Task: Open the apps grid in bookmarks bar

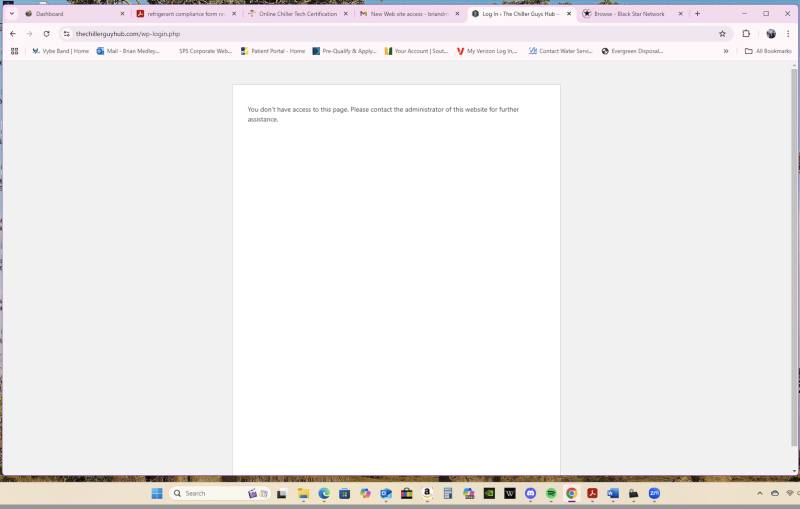Action: point(14,51)
